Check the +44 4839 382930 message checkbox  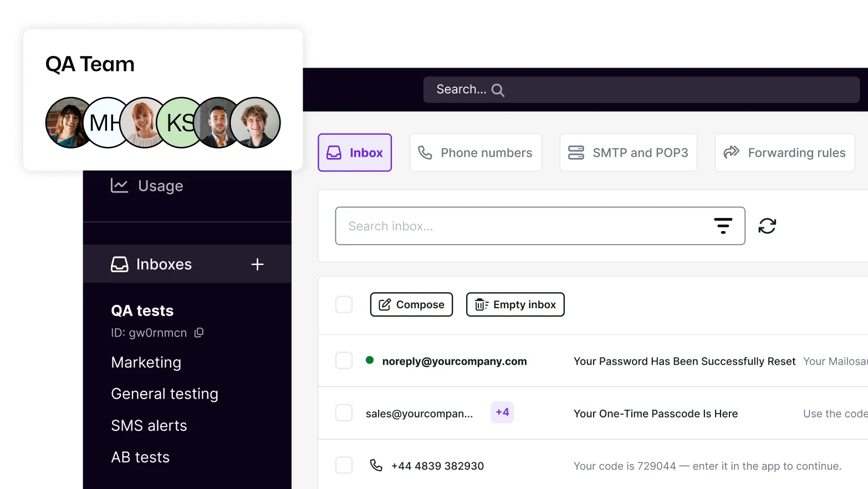pyautogui.click(x=344, y=465)
